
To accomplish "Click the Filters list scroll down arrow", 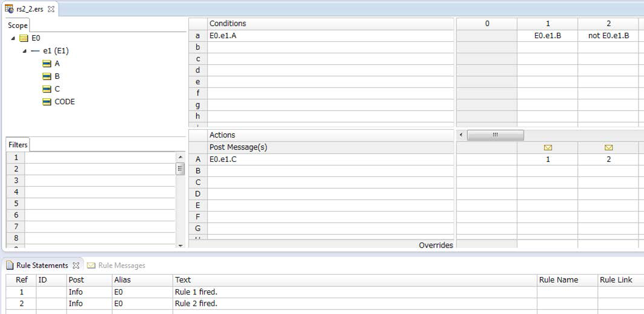I will (x=180, y=246).
